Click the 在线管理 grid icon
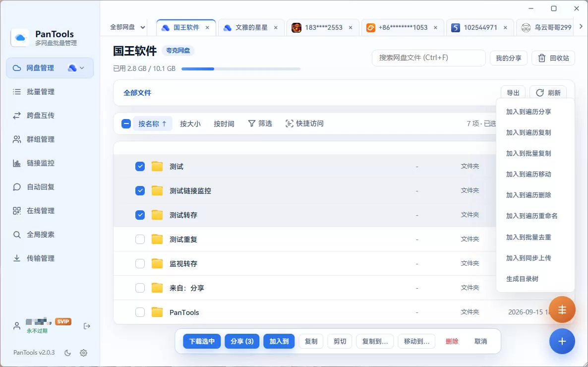 click(x=17, y=210)
